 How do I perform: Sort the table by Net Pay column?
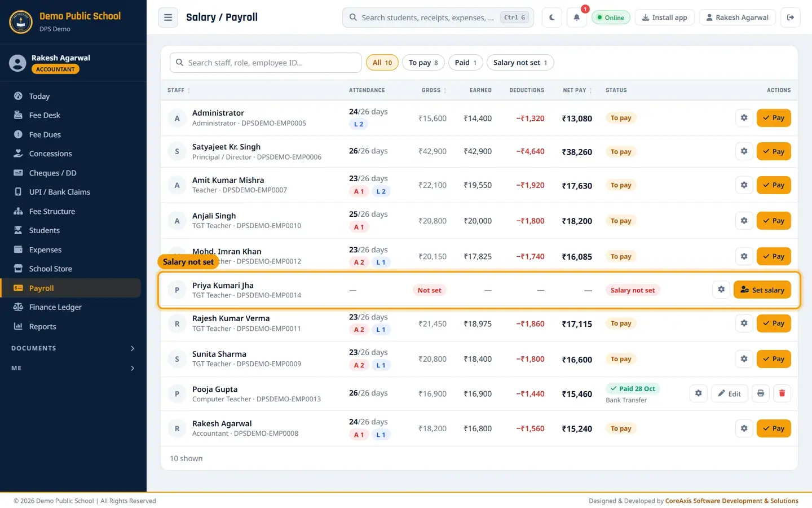click(577, 90)
